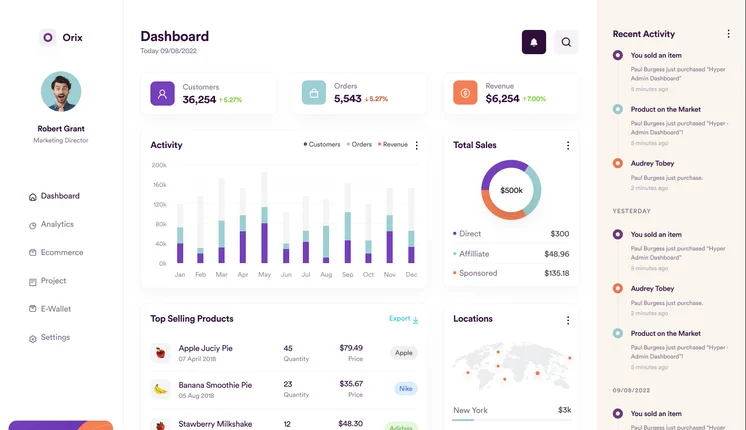Click the Total Sales donut chart
This screenshot has height=430, width=746.
click(511, 190)
